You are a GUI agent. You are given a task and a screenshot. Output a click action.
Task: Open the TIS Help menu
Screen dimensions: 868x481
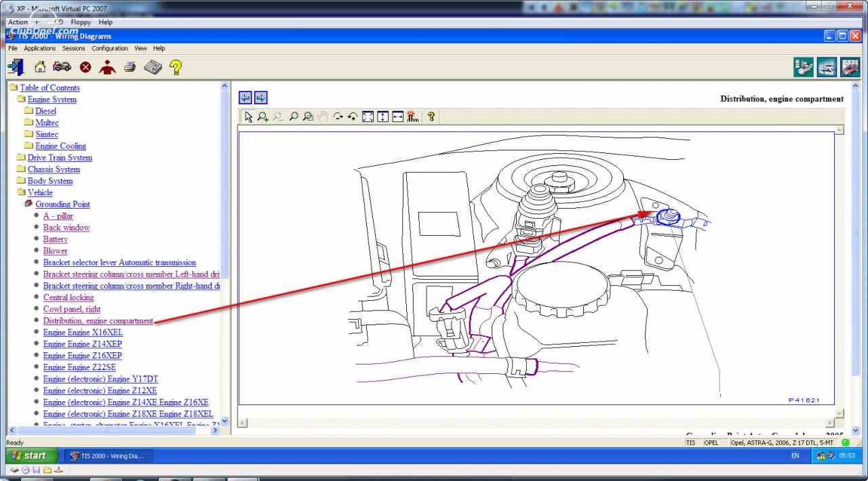pos(159,48)
